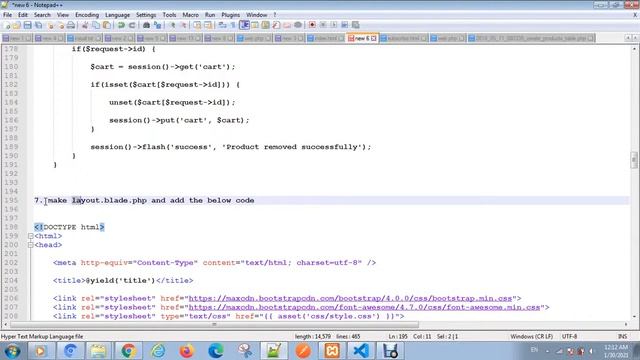Collapse the <head> fold marker
Viewport: 640px width, 360px height.
pos(31,245)
